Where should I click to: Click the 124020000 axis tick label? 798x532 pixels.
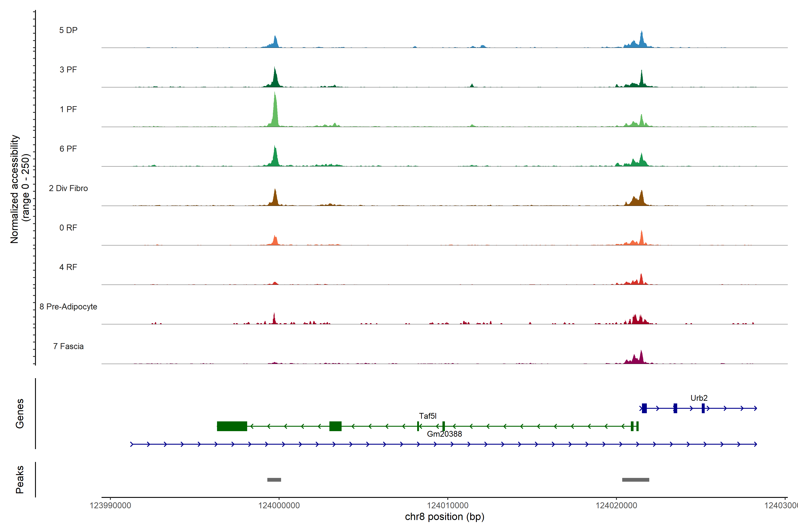point(616,506)
